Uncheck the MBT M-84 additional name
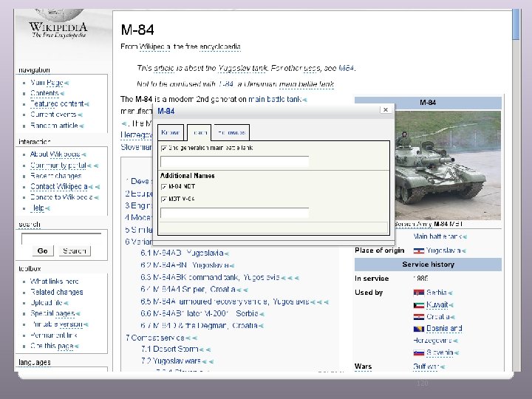The height and width of the screenshot is (399, 532). pos(164,199)
